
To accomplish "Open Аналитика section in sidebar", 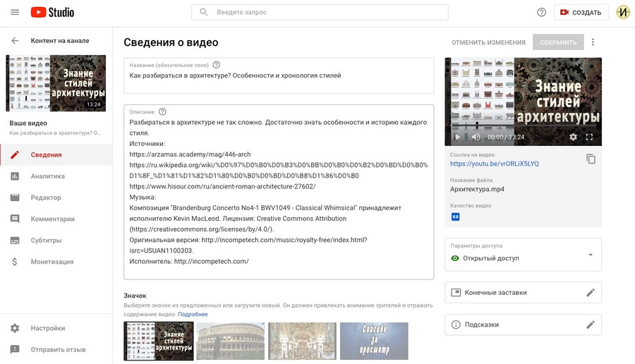I will point(47,176).
